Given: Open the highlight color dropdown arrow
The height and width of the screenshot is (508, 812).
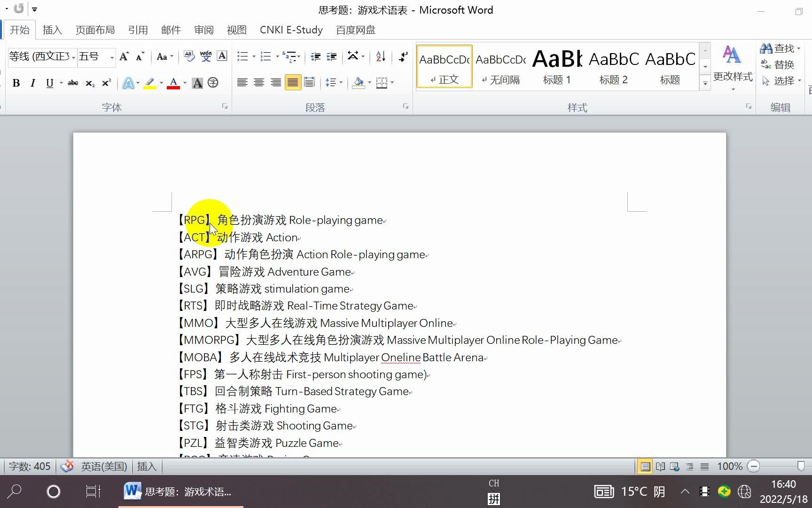Looking at the screenshot, I should tap(161, 83).
